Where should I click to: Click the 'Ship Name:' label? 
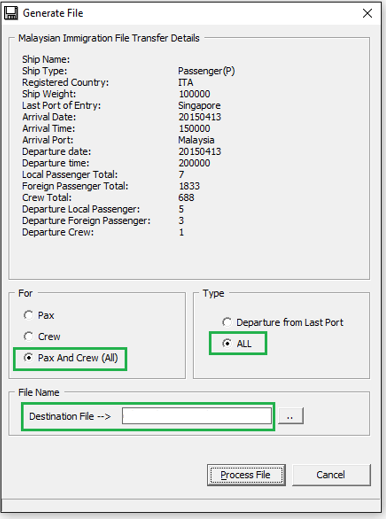[46, 59]
